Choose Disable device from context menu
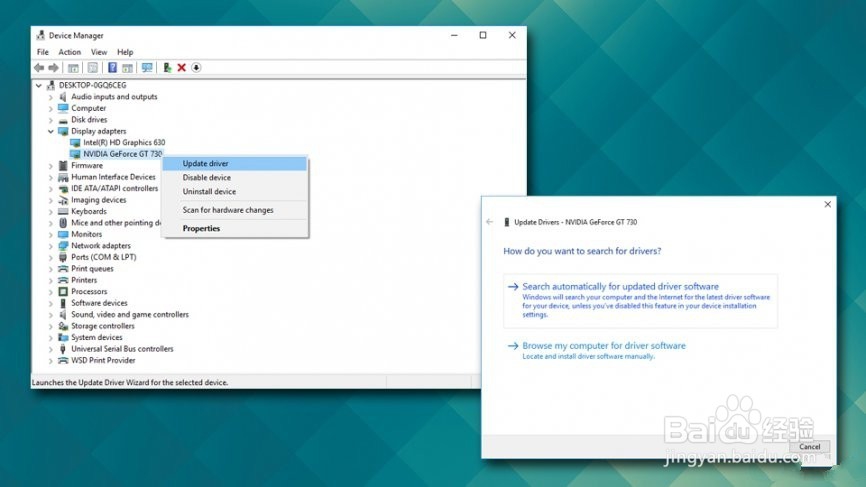 point(235,177)
